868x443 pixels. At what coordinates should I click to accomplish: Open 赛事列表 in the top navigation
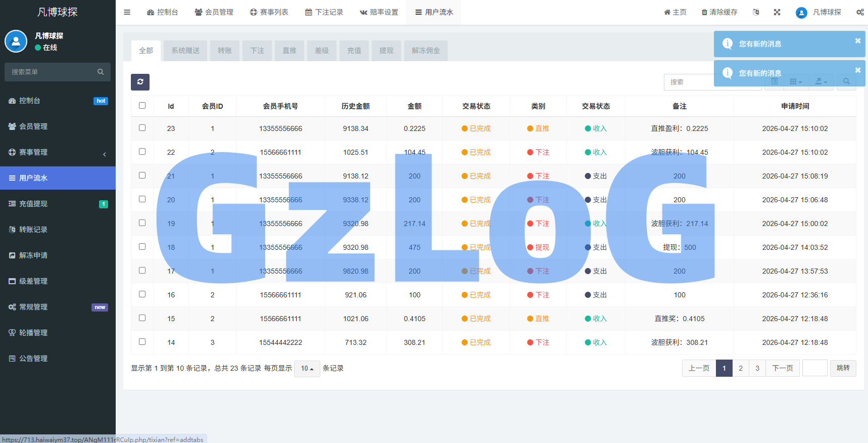269,12
